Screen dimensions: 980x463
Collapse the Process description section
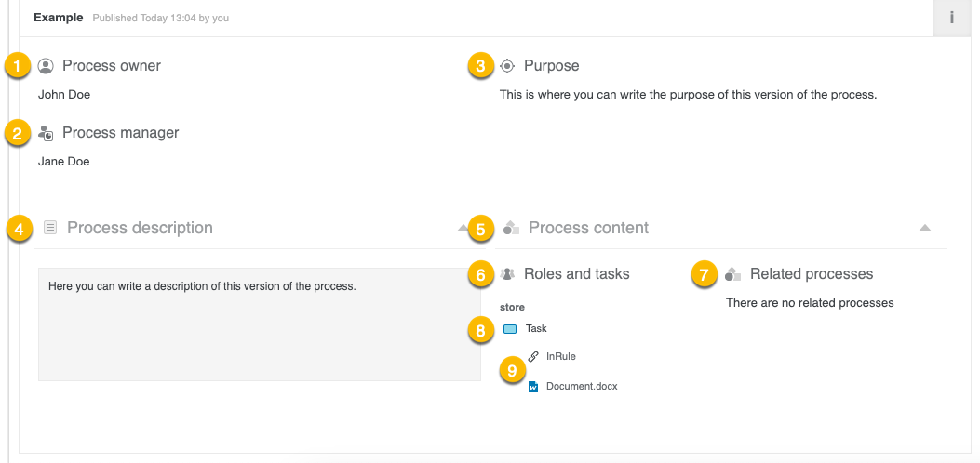pos(463,228)
